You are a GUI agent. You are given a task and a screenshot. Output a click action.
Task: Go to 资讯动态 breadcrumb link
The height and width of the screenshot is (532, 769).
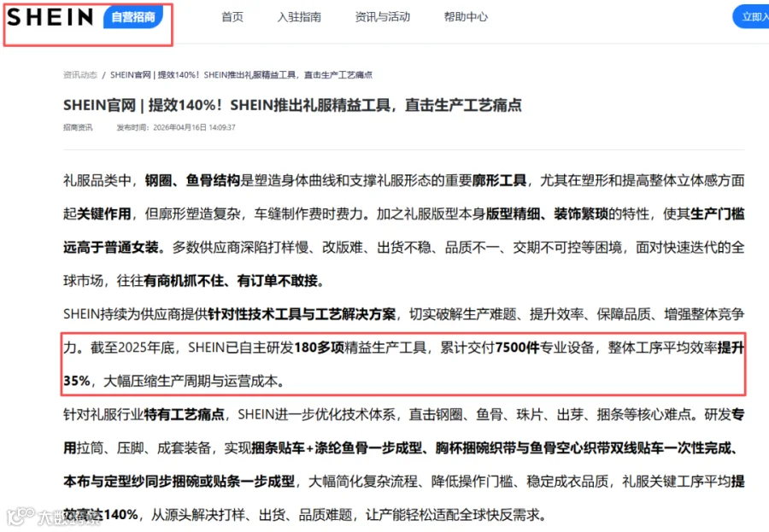point(80,74)
